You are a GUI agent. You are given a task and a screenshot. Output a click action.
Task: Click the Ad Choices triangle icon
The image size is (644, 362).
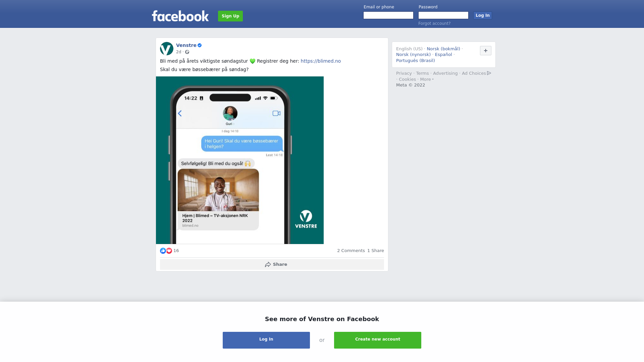(x=489, y=73)
